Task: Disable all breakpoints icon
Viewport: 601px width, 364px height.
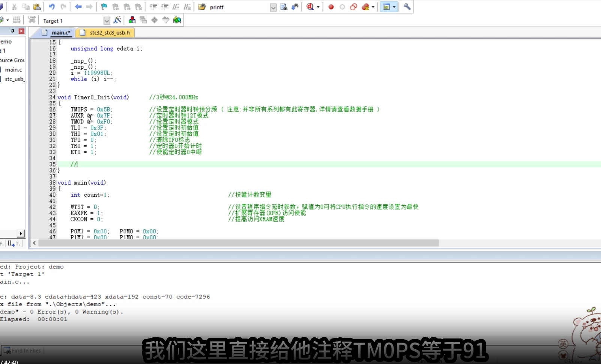Action: pyautogui.click(x=353, y=7)
